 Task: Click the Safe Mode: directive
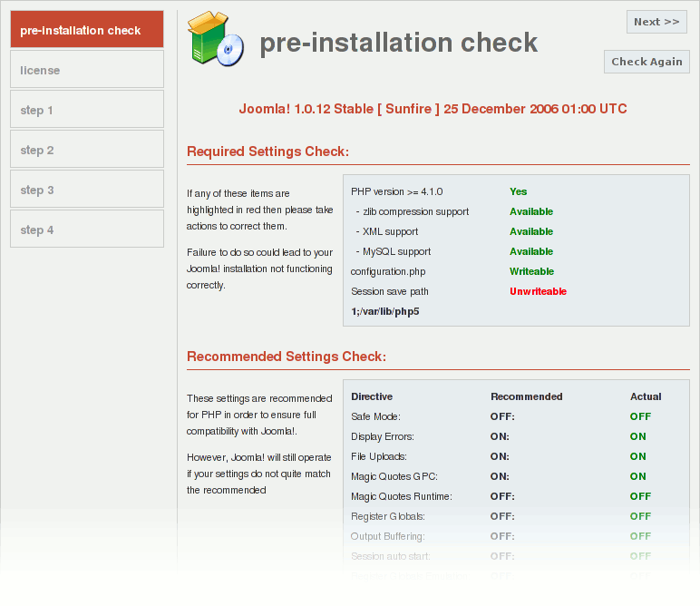tap(375, 416)
